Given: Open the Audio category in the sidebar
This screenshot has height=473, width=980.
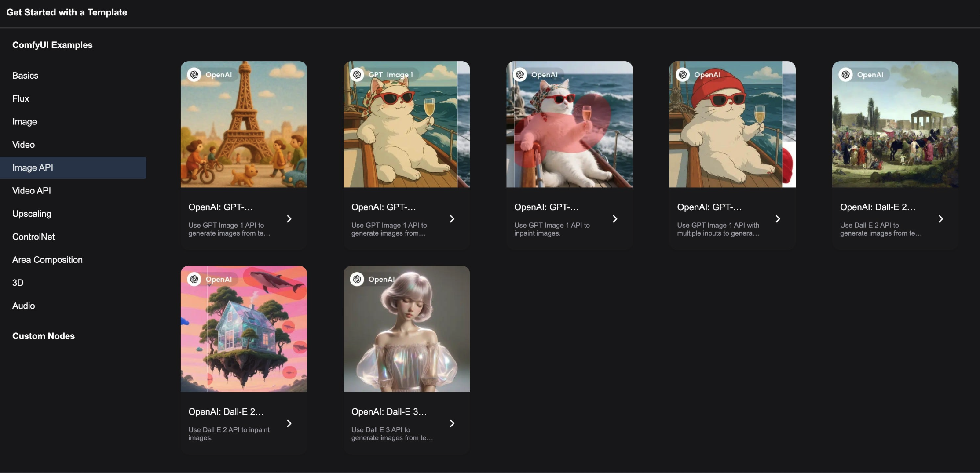Looking at the screenshot, I should [73, 306].
